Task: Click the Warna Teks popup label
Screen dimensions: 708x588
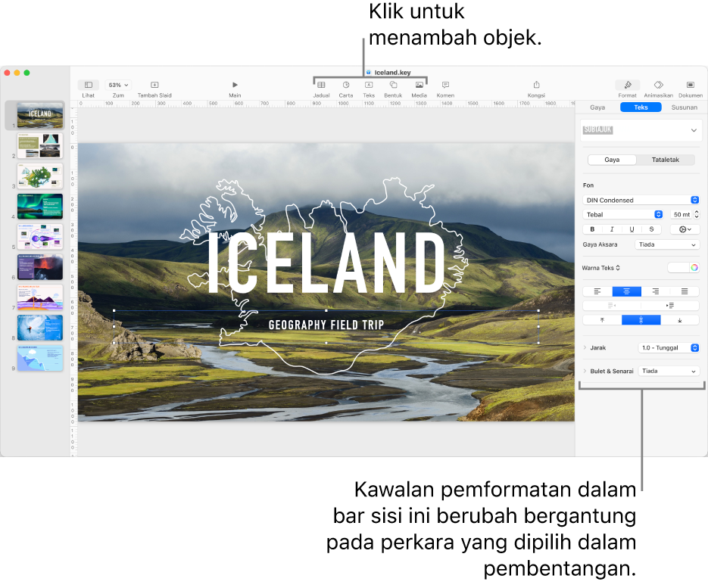Action: point(600,268)
